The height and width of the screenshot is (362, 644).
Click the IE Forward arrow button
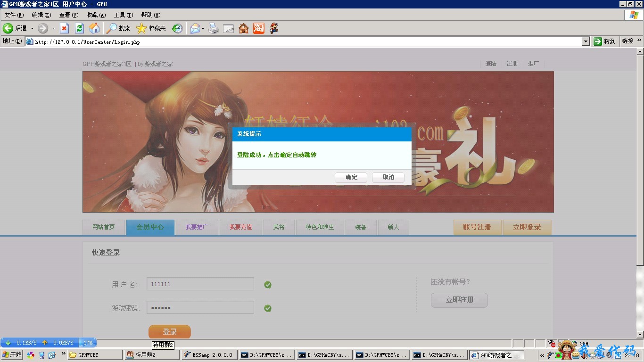[x=43, y=28]
